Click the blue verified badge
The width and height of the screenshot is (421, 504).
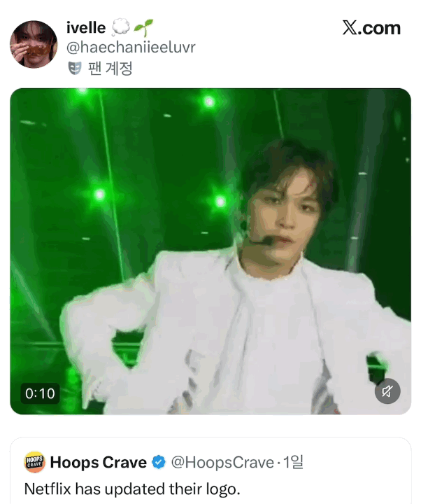[x=159, y=463]
